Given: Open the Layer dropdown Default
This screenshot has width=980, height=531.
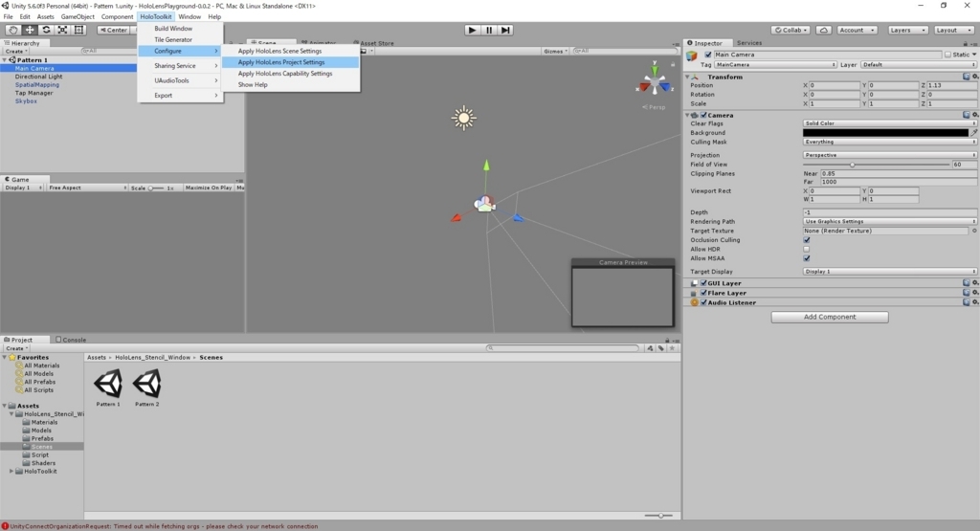Looking at the screenshot, I should (918, 64).
